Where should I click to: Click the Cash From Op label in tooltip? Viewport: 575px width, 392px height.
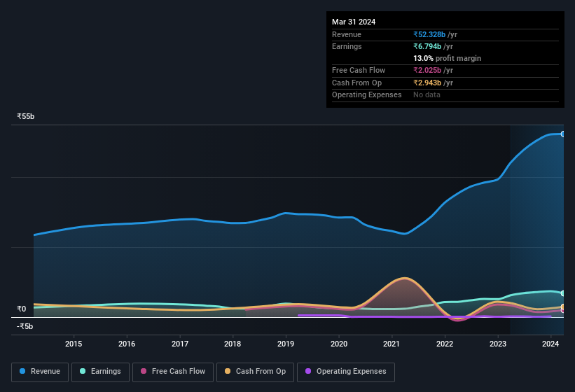pyautogui.click(x=356, y=83)
